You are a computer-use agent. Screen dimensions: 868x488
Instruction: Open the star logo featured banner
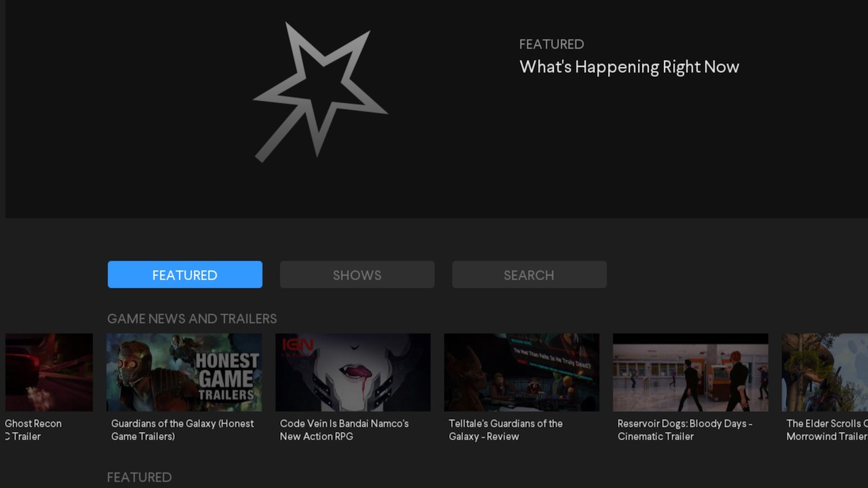pos(320,91)
